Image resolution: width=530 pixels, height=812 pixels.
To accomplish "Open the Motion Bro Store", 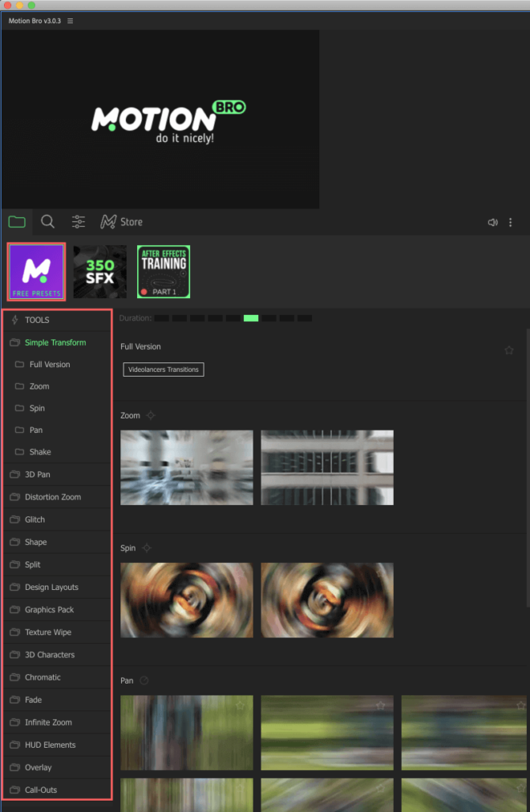I will (x=121, y=222).
